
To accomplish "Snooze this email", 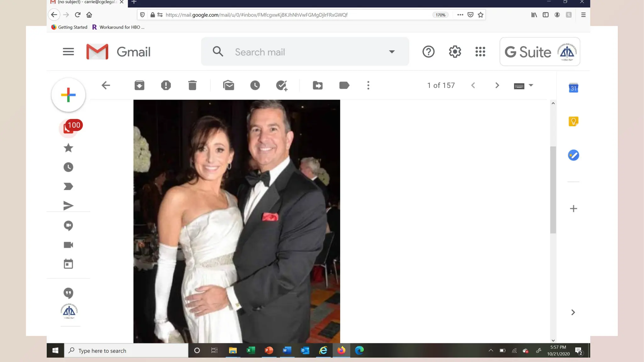I will [x=255, y=85].
